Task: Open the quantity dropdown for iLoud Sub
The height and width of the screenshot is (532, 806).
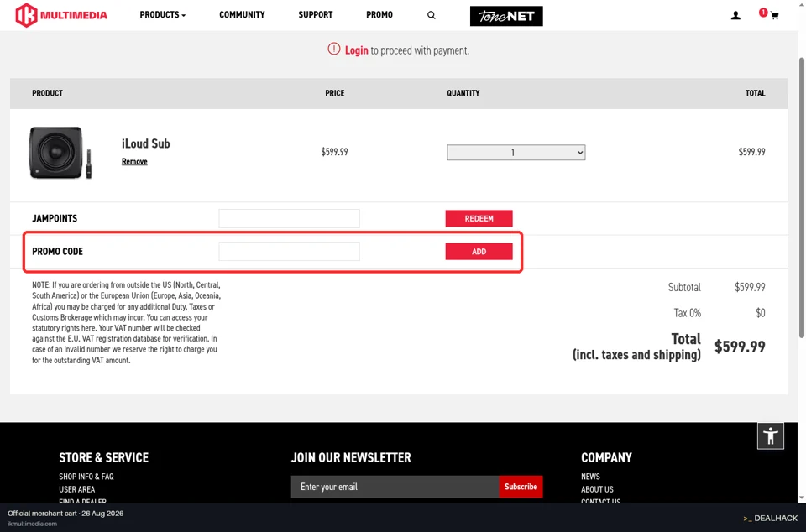Action: click(x=516, y=153)
